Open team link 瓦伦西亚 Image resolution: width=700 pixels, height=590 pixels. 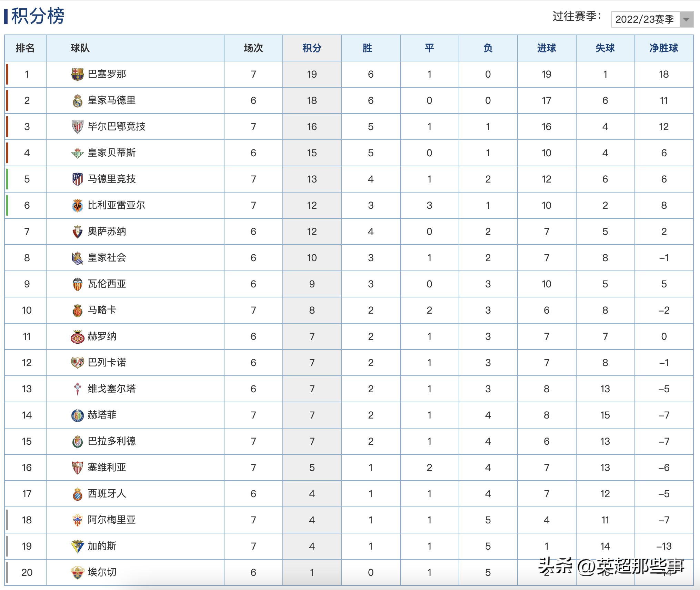pyautogui.click(x=107, y=284)
